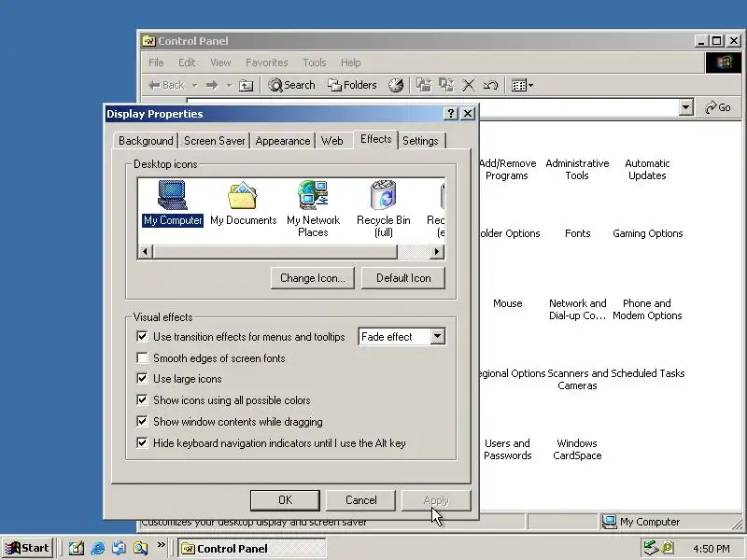
Task: Go up one folder level in Control Panel
Action: (246, 85)
